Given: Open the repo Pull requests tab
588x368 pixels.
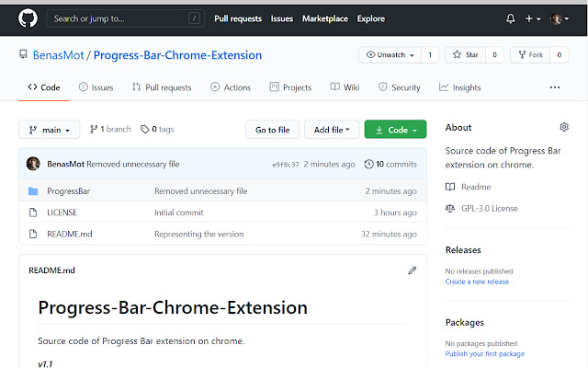Looking at the screenshot, I should tap(162, 87).
